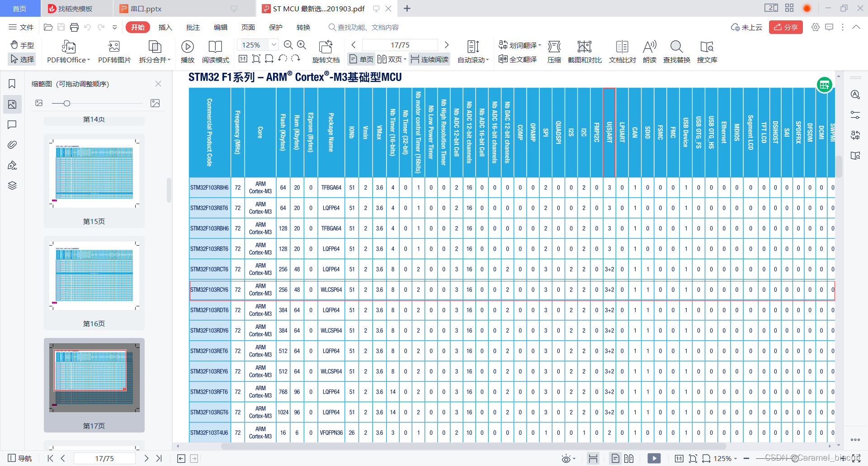Open 查找替换 find and replace
Screen dimensions: 868x466
676,52
